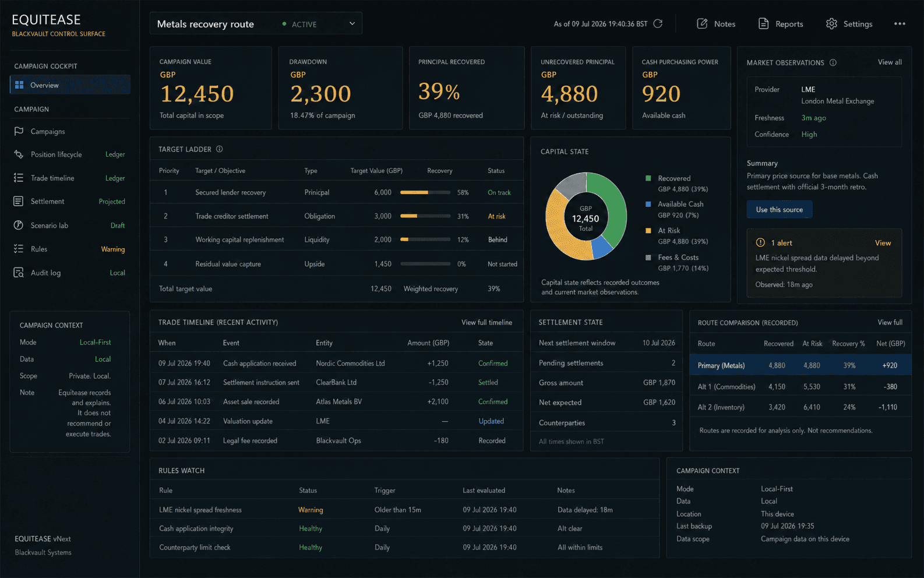Click View all in Market Observations
Viewport: 924px width, 578px height.
point(890,62)
